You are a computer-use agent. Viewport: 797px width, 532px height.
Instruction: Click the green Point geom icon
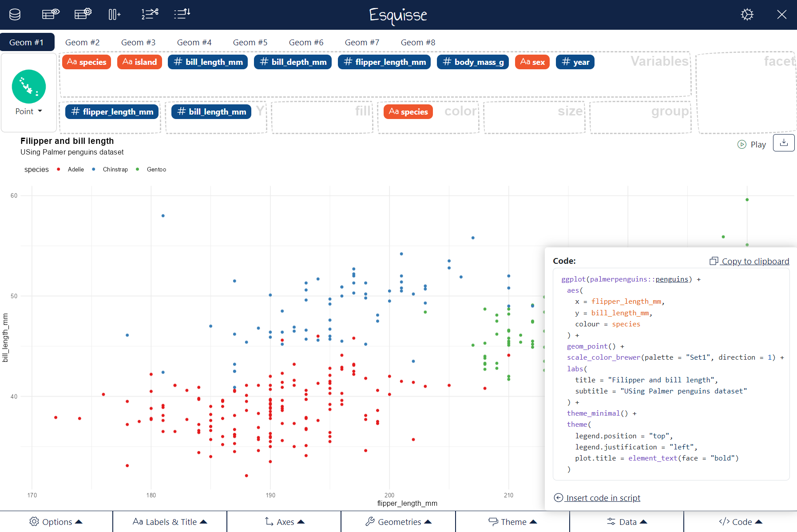[x=29, y=87]
